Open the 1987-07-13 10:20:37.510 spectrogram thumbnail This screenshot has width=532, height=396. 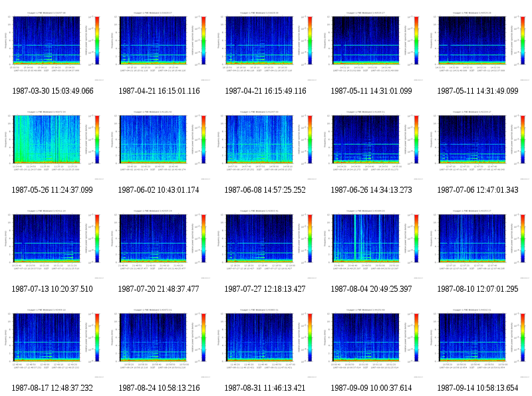tap(53, 244)
